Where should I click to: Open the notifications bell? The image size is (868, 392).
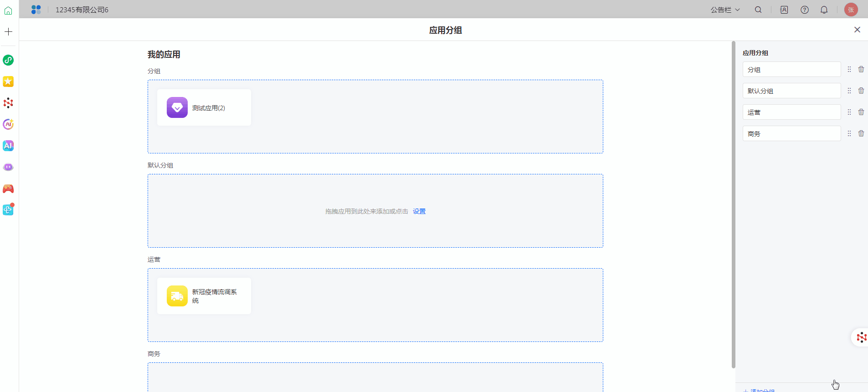point(824,10)
